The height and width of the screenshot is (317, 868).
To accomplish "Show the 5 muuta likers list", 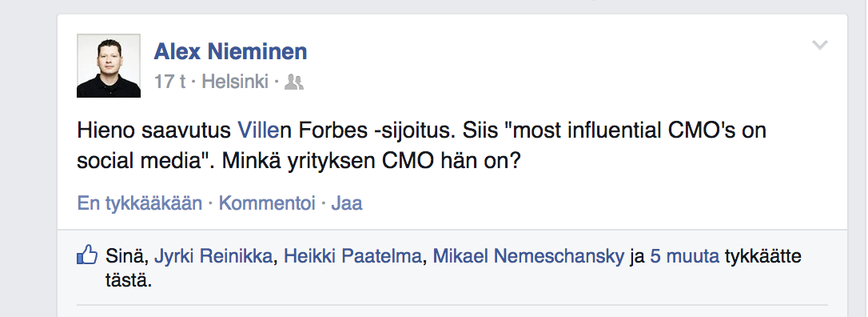I will click(x=685, y=257).
